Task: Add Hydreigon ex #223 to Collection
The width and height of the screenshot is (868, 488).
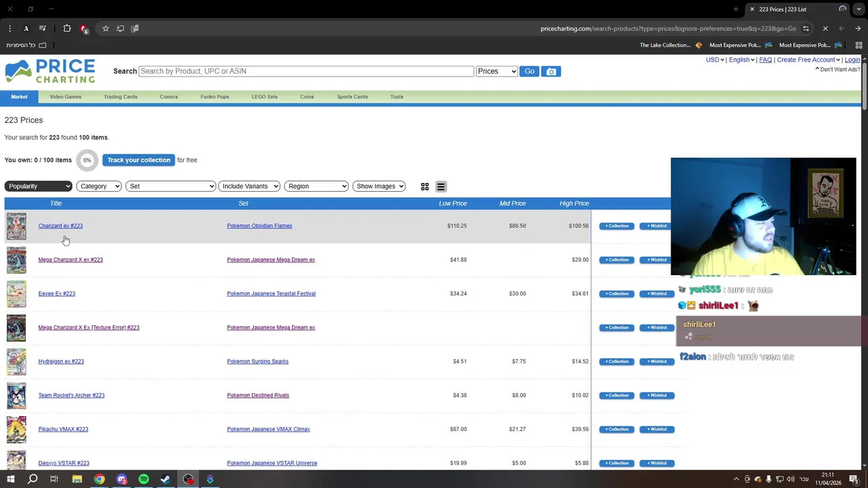Action: click(x=616, y=361)
